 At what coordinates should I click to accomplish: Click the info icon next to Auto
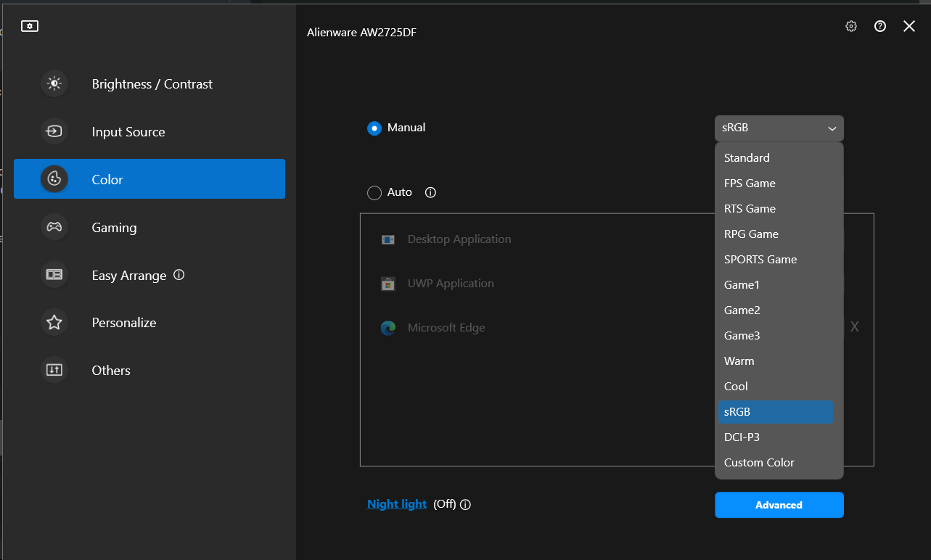pos(430,192)
